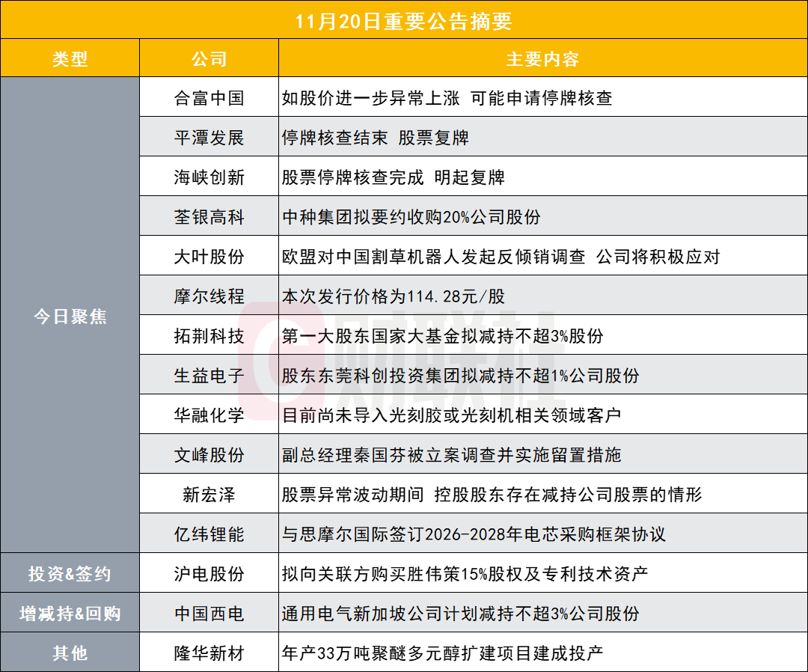Select company cell '新宏泽'
Screen dimensions: 808x672
209,494
